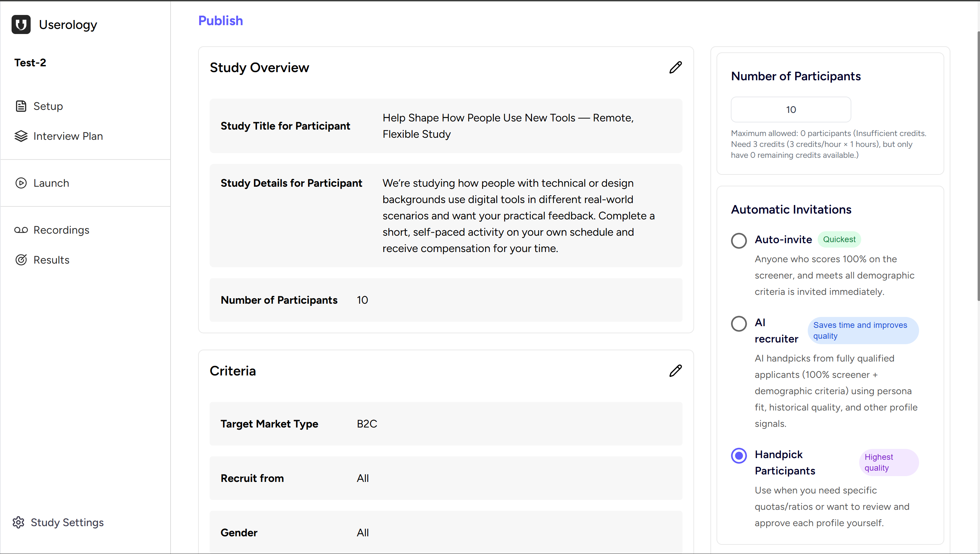Screen dimensions: 980x554
Task: Switch to the Recordings section
Action: (x=61, y=230)
